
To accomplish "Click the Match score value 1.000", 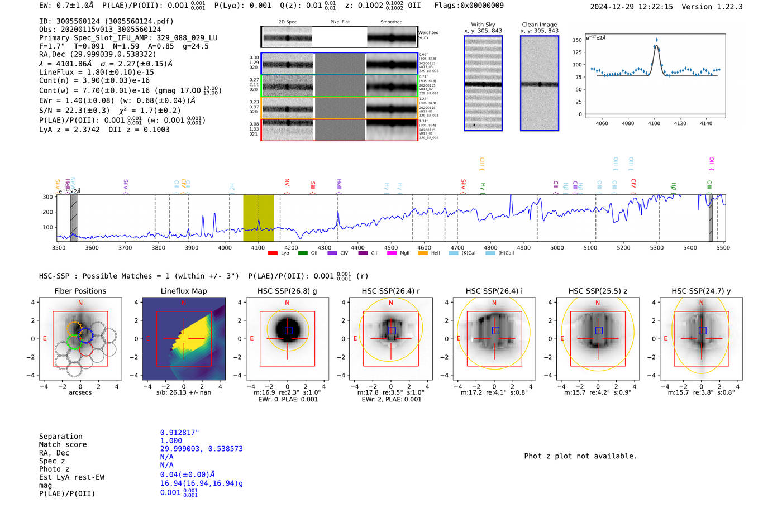I will click(171, 441).
